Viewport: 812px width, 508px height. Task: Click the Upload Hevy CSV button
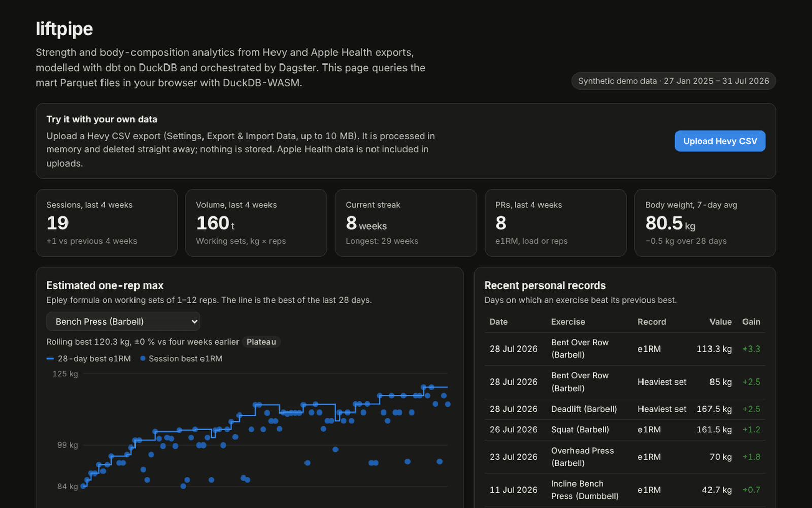coord(720,141)
